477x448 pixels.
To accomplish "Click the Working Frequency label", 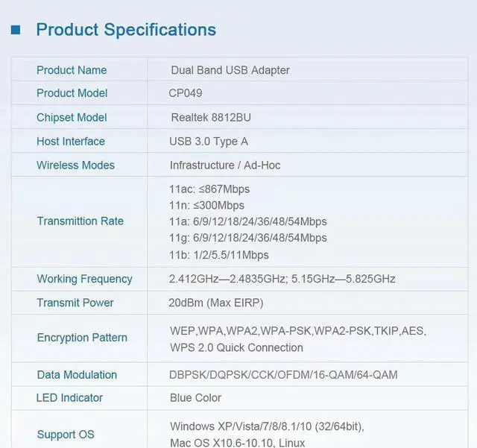I will (84, 279).
